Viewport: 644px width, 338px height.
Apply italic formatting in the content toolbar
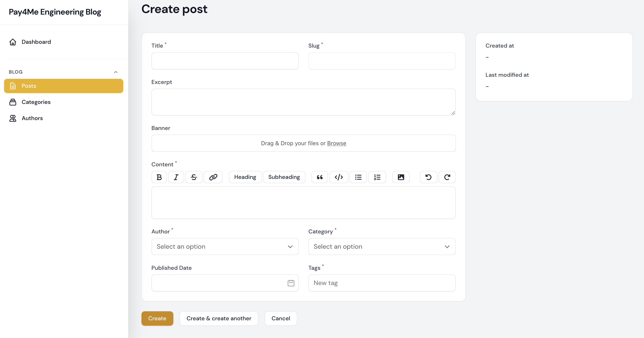(176, 177)
